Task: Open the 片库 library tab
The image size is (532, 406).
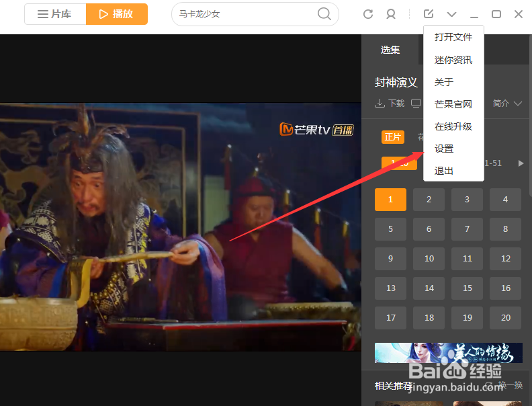Action: click(x=55, y=14)
